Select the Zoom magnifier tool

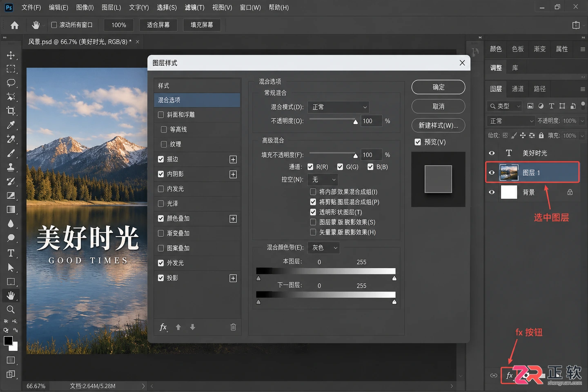tap(11, 309)
